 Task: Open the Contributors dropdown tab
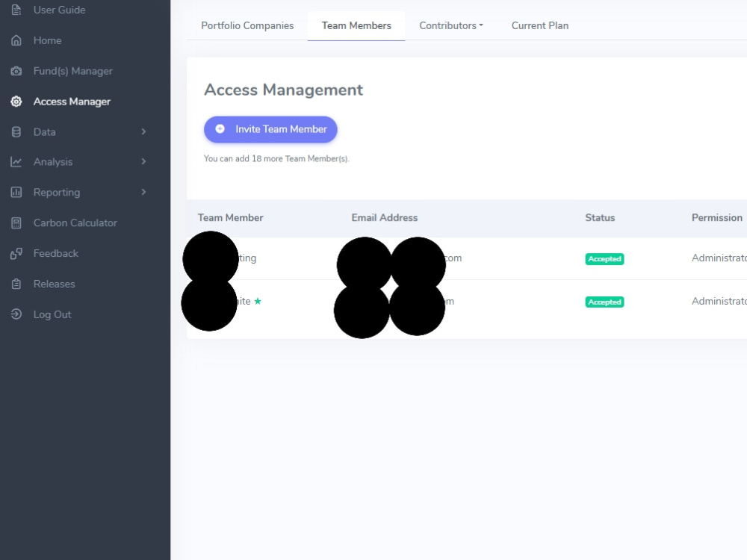451,25
